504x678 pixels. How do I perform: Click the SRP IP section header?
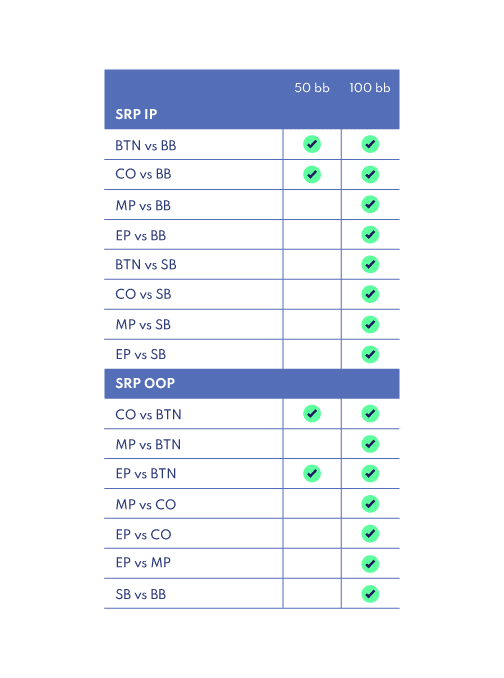click(x=136, y=114)
